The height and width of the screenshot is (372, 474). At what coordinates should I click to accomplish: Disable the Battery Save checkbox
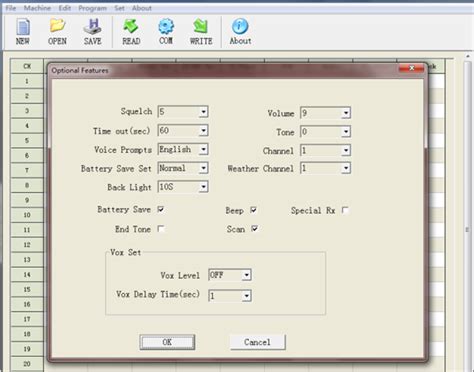[x=161, y=209]
